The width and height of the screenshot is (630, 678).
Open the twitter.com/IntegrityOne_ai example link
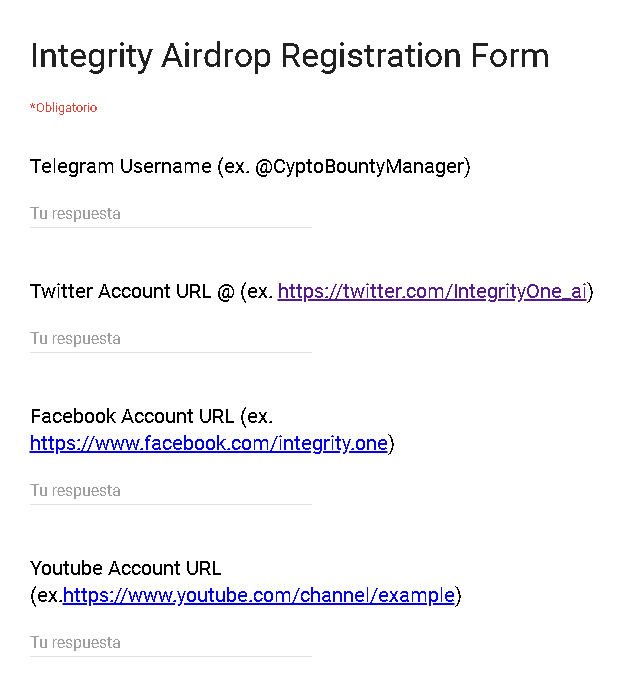432,292
